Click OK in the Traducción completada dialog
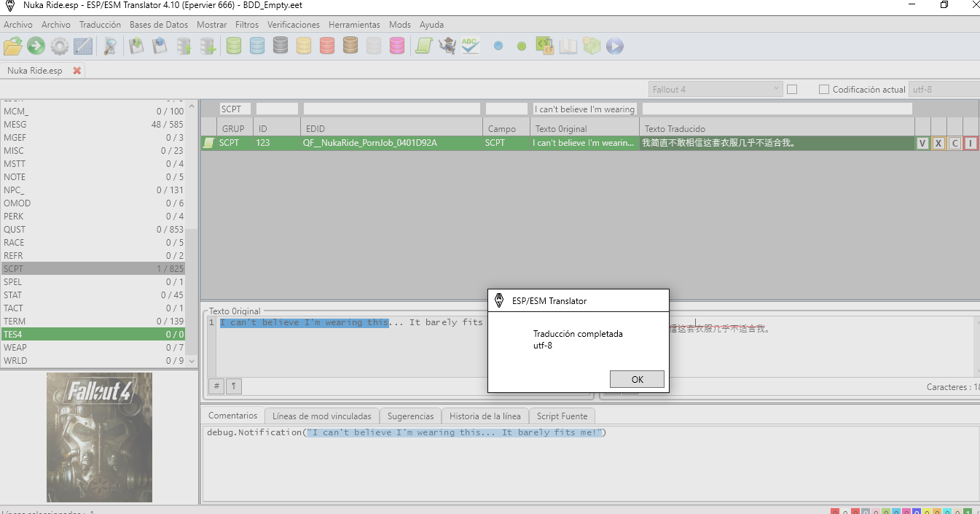Screen dimensions: 980x514 638,379
